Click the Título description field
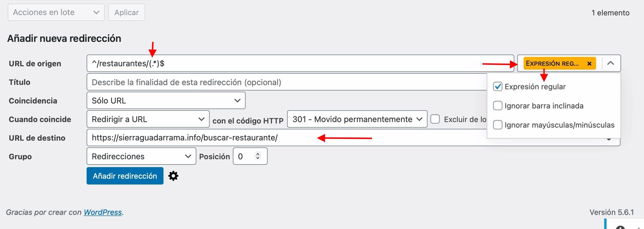 coord(287,82)
